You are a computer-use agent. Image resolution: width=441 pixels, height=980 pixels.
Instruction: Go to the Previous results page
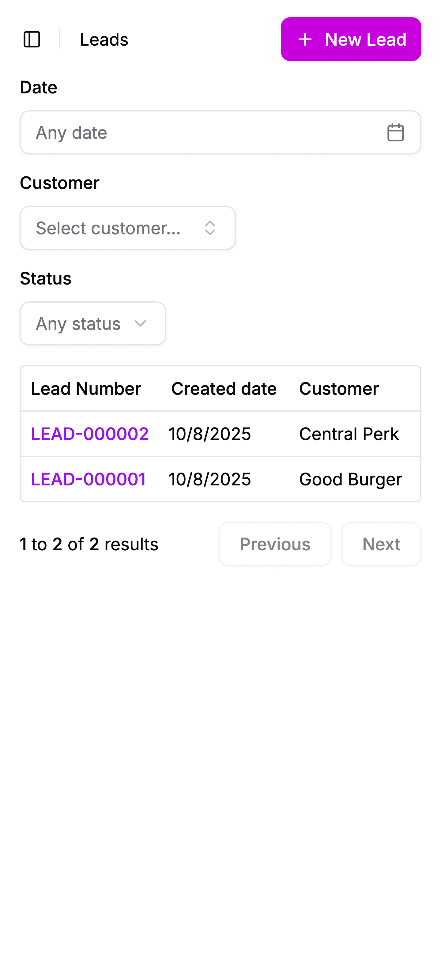point(275,544)
